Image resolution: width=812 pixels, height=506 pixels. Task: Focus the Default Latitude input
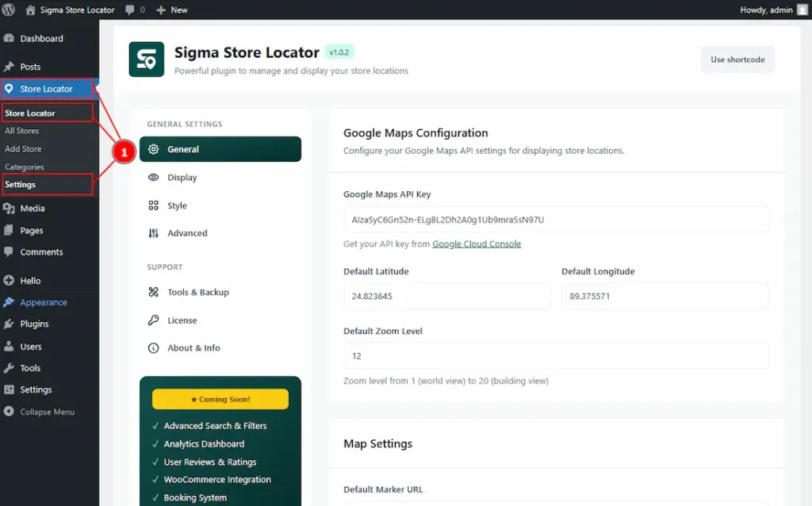(447, 297)
